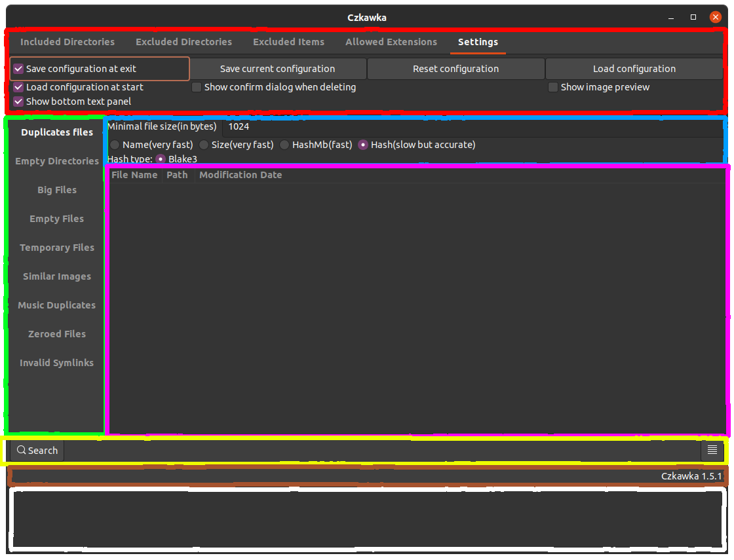
Task: Sort by Path column header
Action: click(177, 175)
